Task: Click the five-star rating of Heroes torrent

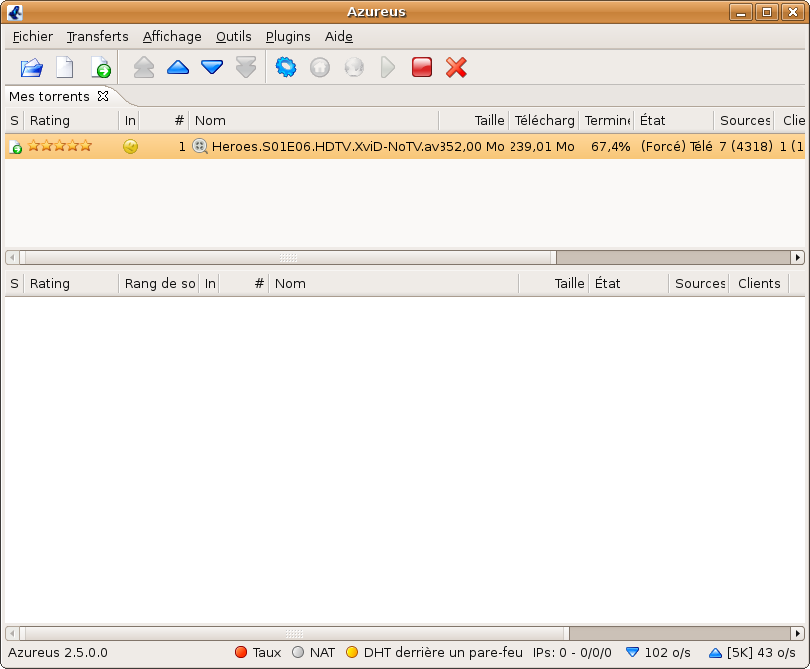Action: (x=59, y=146)
